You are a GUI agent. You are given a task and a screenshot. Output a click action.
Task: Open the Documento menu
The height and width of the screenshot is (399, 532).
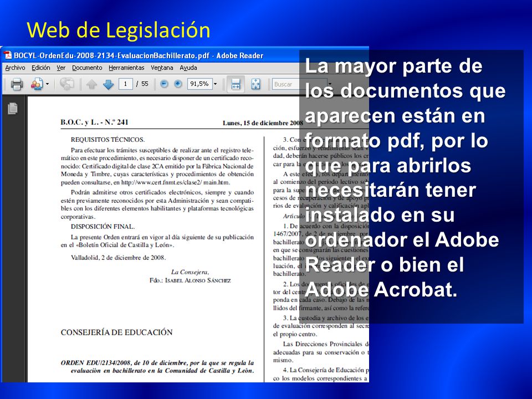pos(87,68)
